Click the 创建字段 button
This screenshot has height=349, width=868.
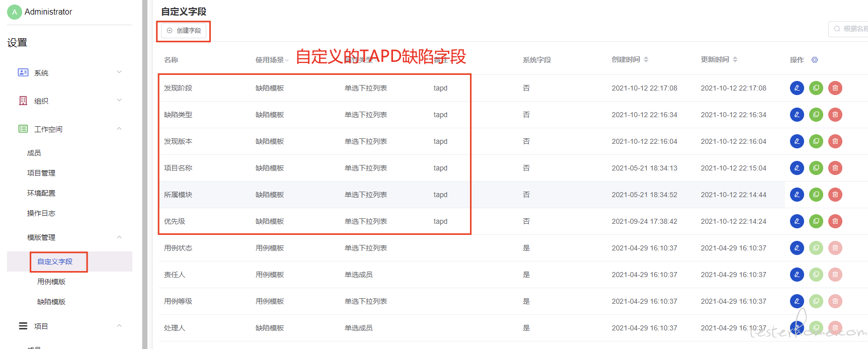click(184, 31)
